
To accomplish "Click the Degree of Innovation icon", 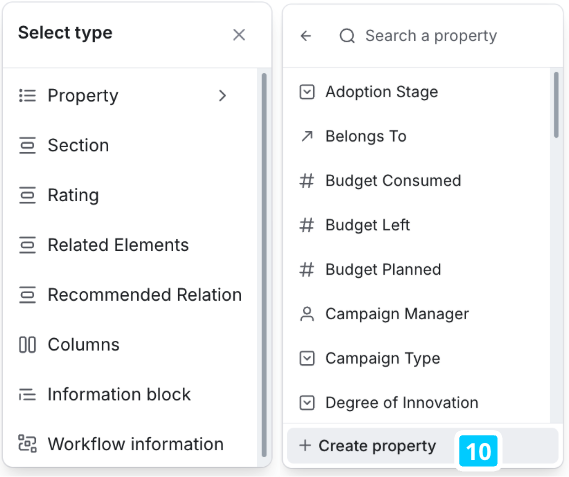I will tap(307, 403).
